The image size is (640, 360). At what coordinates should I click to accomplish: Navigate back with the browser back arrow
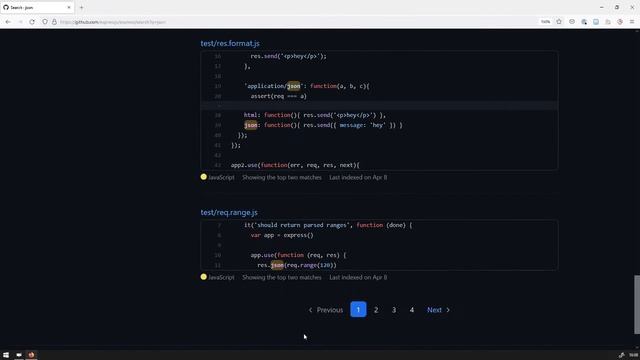[x=8, y=22]
